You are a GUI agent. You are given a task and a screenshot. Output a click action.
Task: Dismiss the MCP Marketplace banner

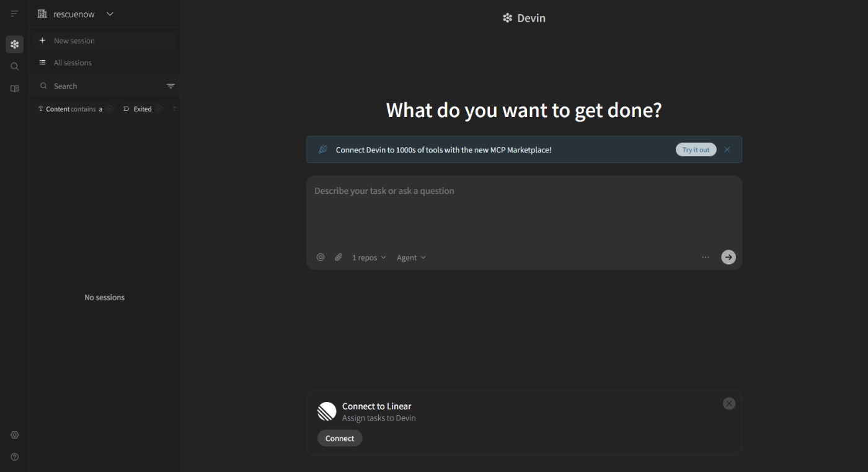(727, 150)
